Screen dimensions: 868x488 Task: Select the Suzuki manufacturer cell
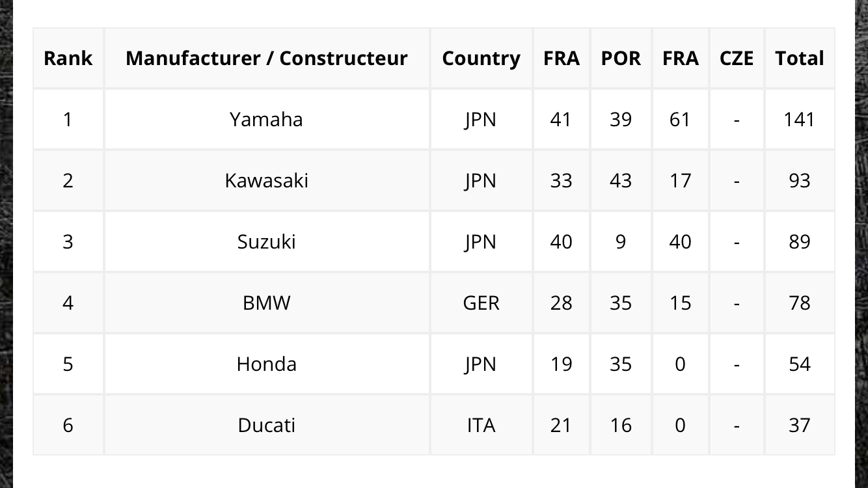click(x=266, y=242)
